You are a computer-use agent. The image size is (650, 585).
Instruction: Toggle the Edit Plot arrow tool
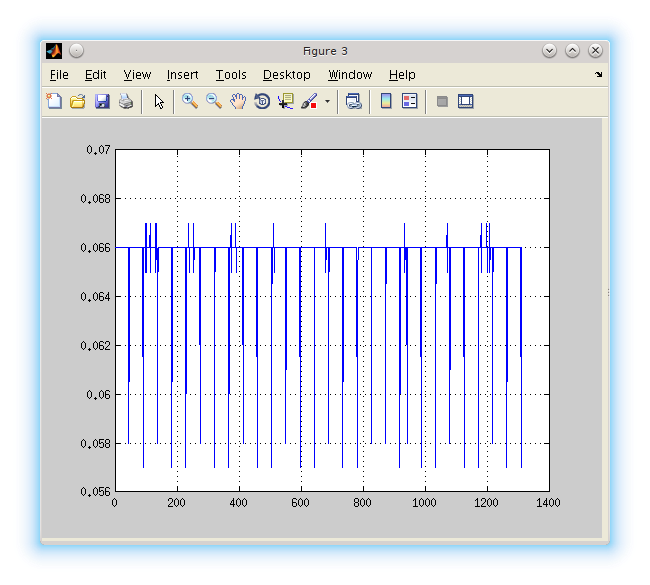coord(159,101)
